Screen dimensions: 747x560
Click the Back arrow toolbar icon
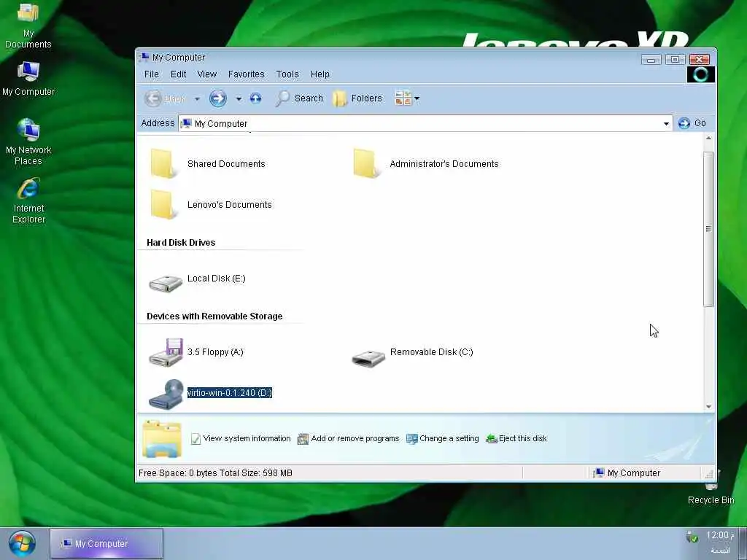point(153,98)
